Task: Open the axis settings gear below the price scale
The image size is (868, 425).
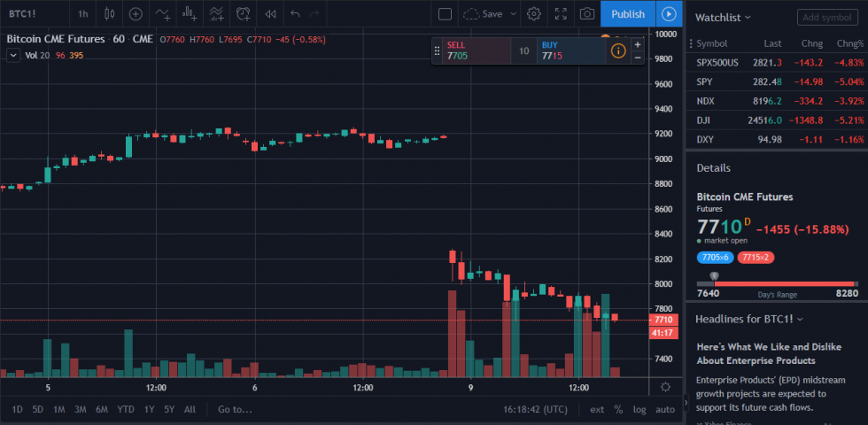Action: pyautogui.click(x=665, y=387)
